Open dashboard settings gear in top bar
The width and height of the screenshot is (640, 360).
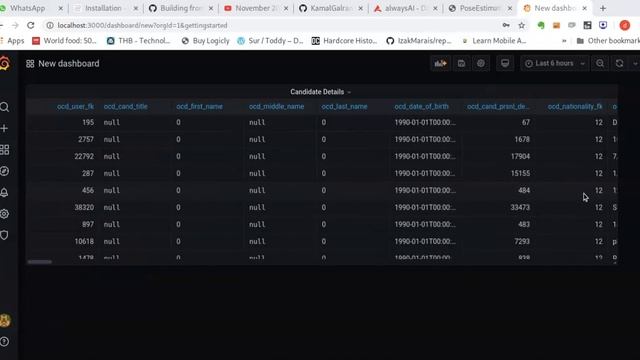pyautogui.click(x=481, y=64)
